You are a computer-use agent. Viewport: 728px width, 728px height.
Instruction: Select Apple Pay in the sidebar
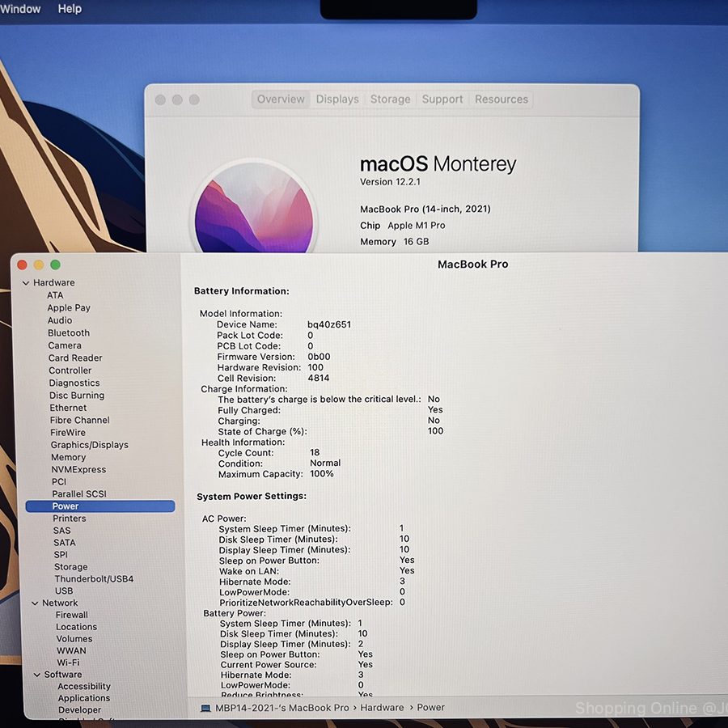69,308
